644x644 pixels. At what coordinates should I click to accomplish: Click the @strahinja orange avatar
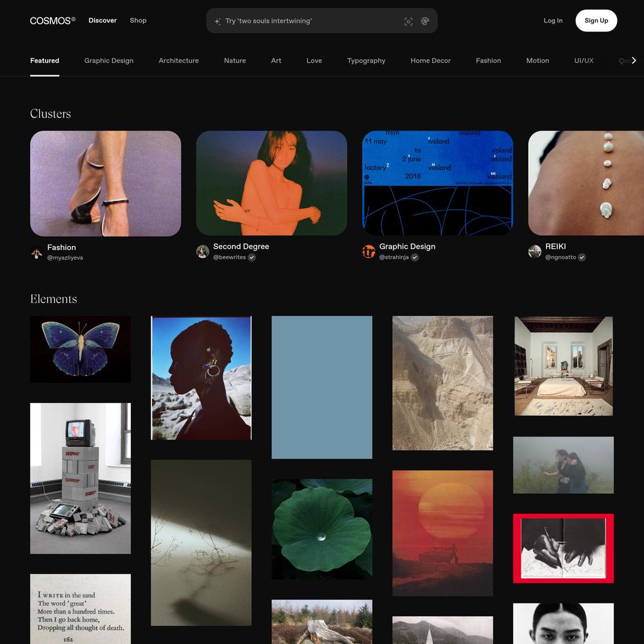pyautogui.click(x=369, y=252)
